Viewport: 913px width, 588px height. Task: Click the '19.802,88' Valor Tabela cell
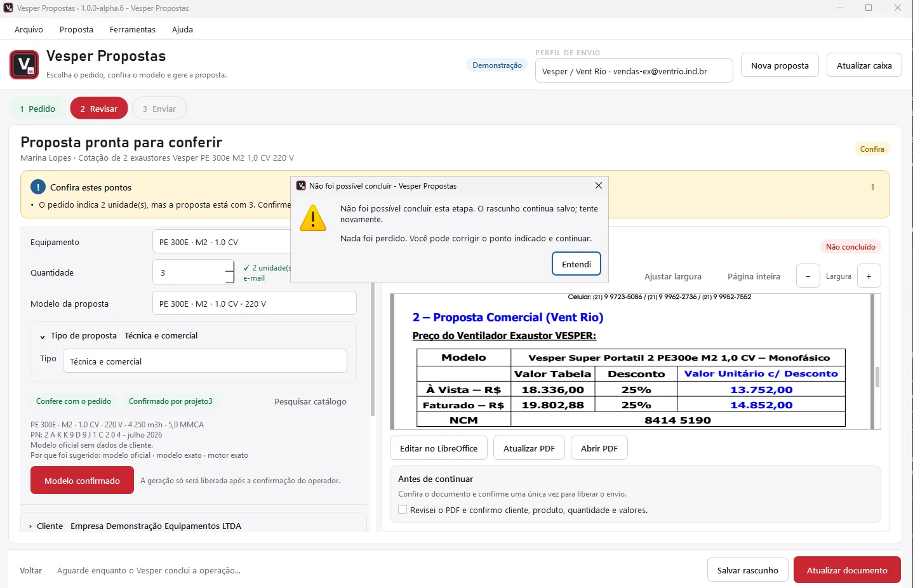pos(552,404)
